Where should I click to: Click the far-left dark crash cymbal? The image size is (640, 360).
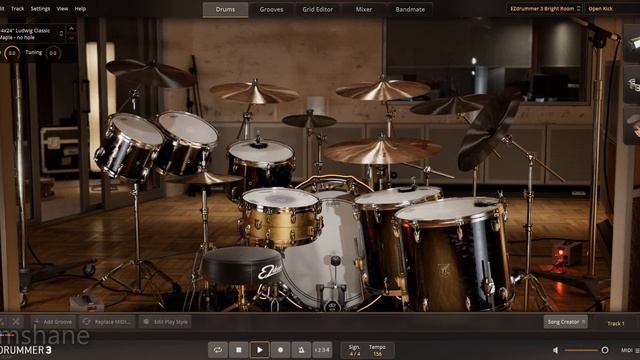(149, 73)
